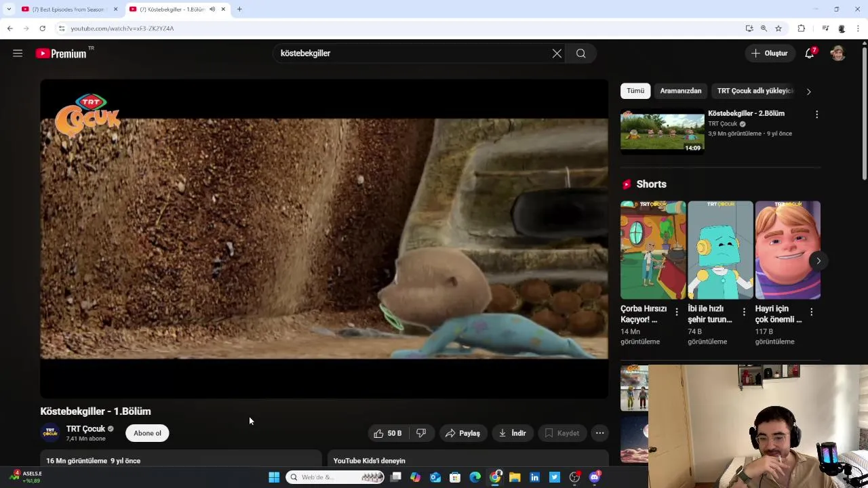View site information icon in address bar
Viewport: 868px width, 488px height.
pos(61,28)
